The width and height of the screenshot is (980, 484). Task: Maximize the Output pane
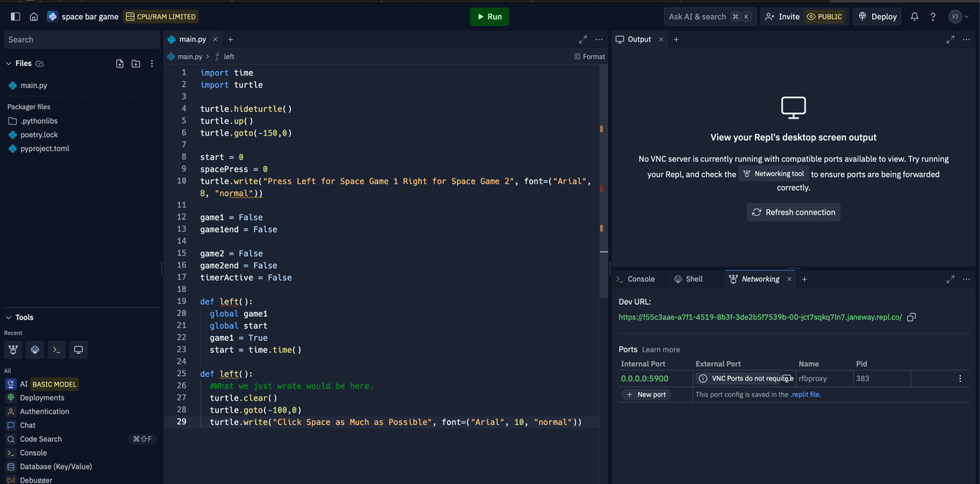pos(950,39)
